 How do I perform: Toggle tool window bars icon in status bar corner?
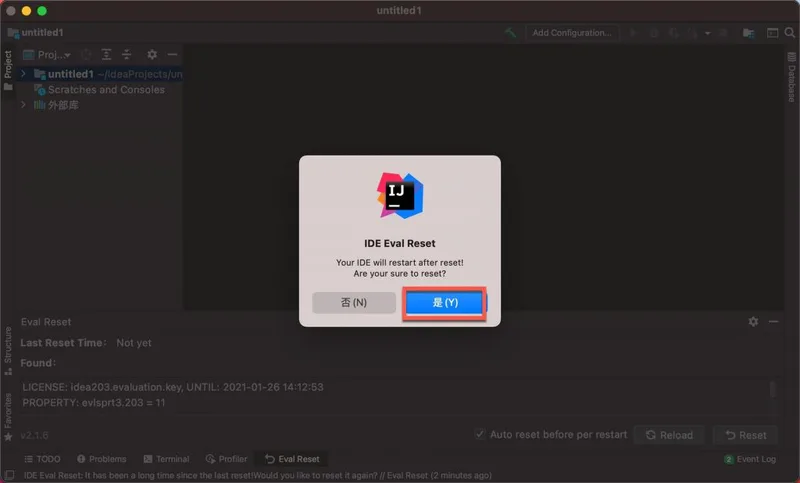(9, 475)
